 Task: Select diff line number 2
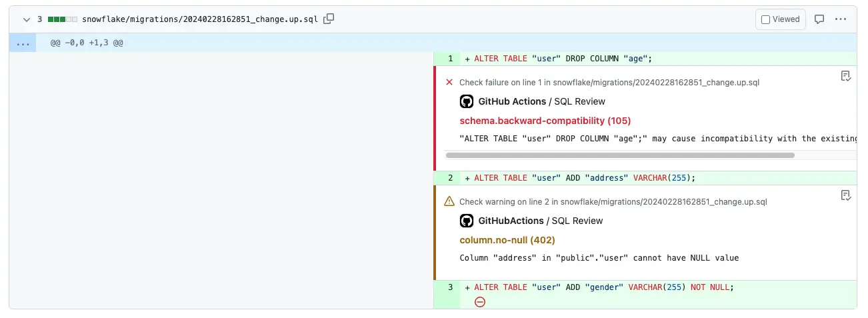[450, 178]
